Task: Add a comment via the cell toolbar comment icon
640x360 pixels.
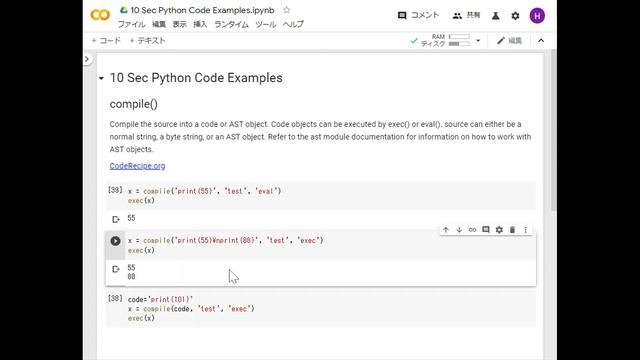Action: pos(486,230)
